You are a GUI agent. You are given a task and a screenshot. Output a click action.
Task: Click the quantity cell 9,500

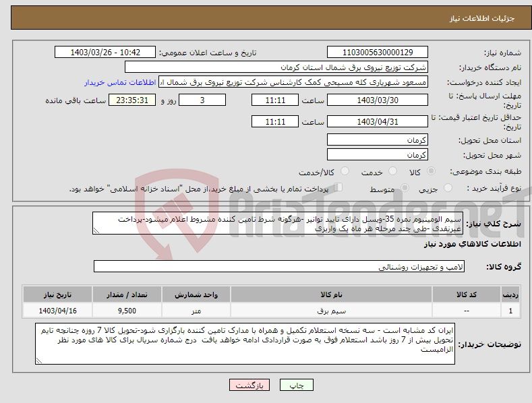pos(127,311)
